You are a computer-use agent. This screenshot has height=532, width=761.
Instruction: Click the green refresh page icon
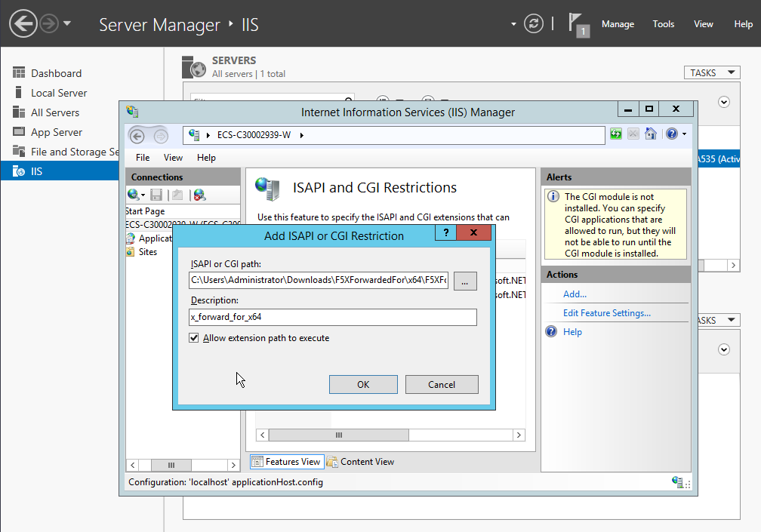(616, 134)
